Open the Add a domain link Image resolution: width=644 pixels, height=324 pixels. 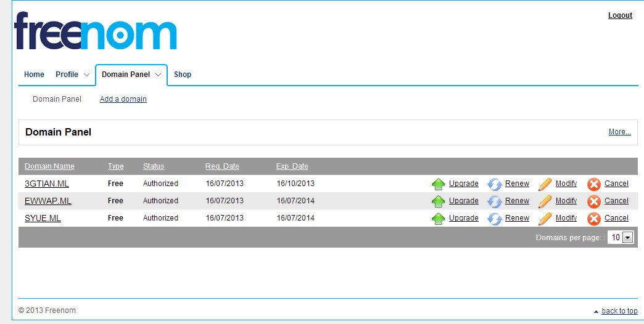[123, 99]
